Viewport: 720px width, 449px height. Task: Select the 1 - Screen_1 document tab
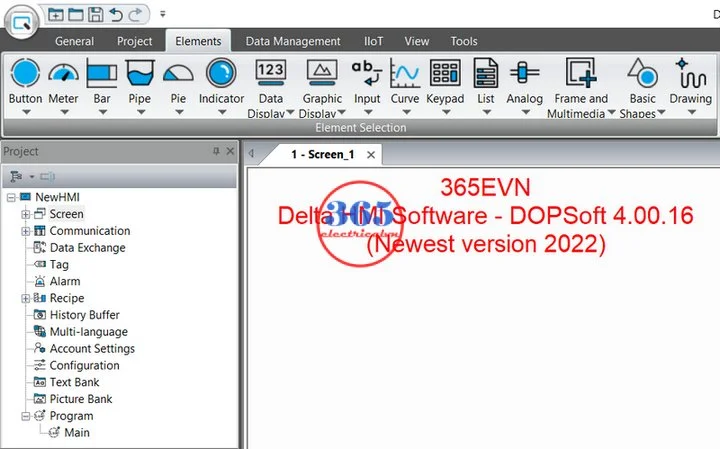(x=322, y=155)
